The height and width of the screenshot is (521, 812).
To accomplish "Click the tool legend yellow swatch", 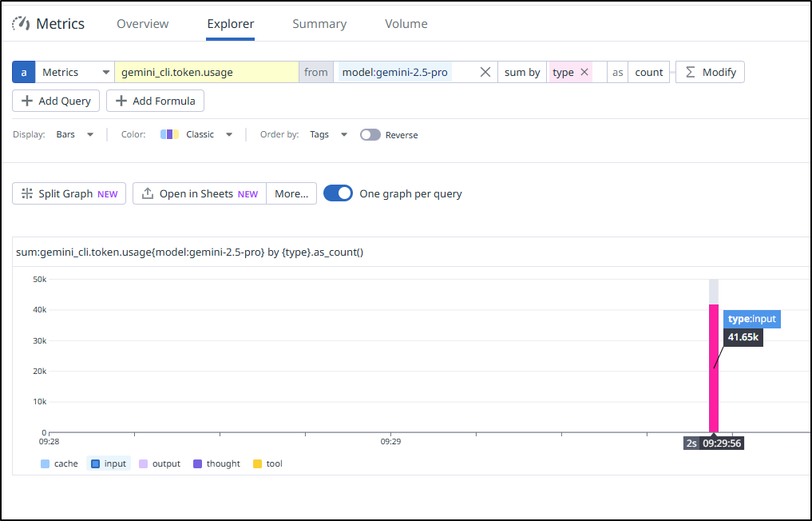I will tap(257, 464).
